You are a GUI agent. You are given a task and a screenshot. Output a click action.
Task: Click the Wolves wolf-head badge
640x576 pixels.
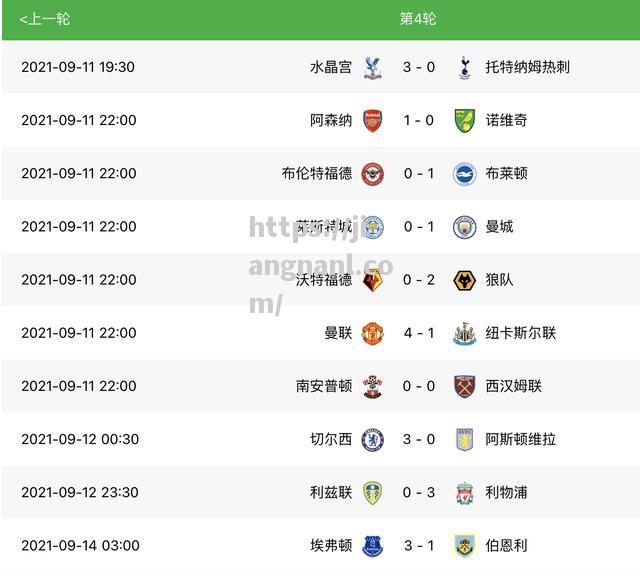(464, 280)
